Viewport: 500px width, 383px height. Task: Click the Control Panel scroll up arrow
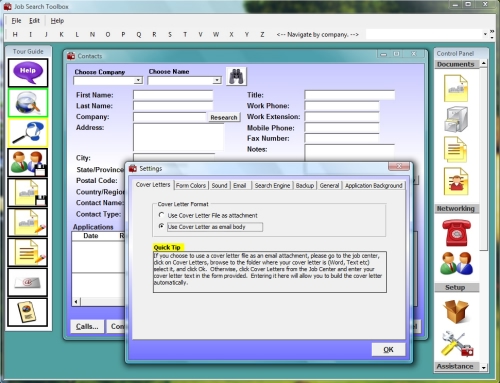[x=483, y=63]
